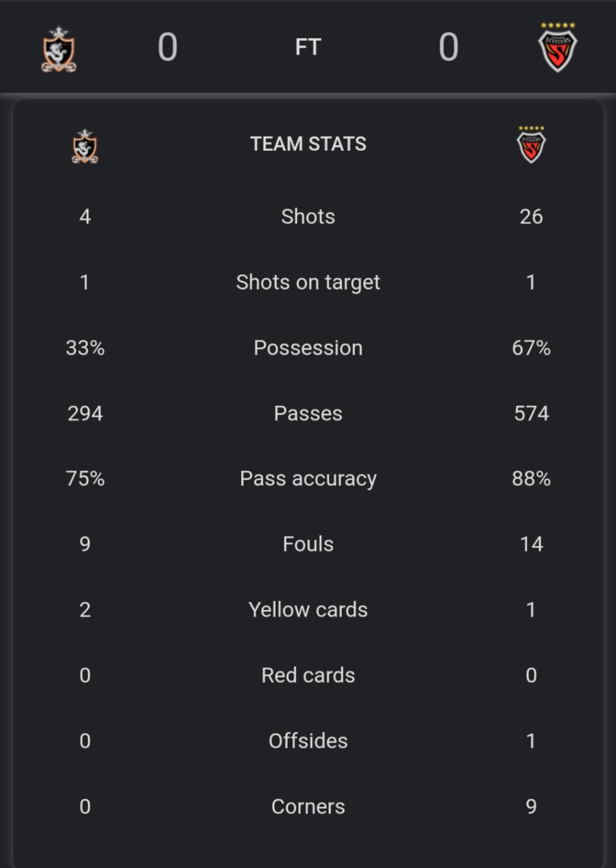Viewport: 616px width, 868px height.
Task: Select home team crest beside TEAM STATS
Action: [85, 145]
